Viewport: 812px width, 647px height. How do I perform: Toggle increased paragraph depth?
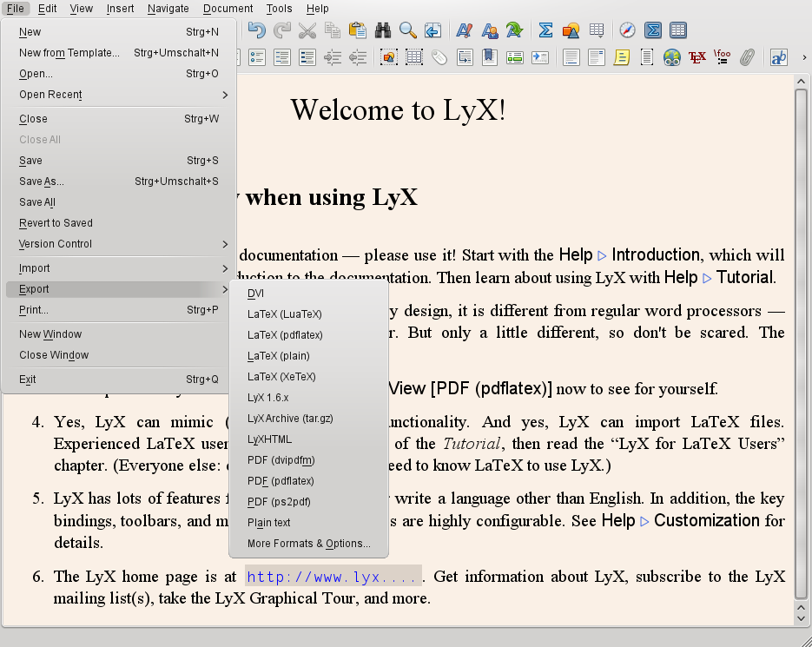(x=332, y=57)
